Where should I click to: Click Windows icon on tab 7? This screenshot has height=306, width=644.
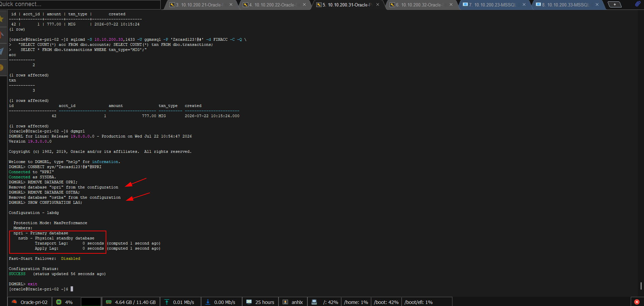(465, 4)
